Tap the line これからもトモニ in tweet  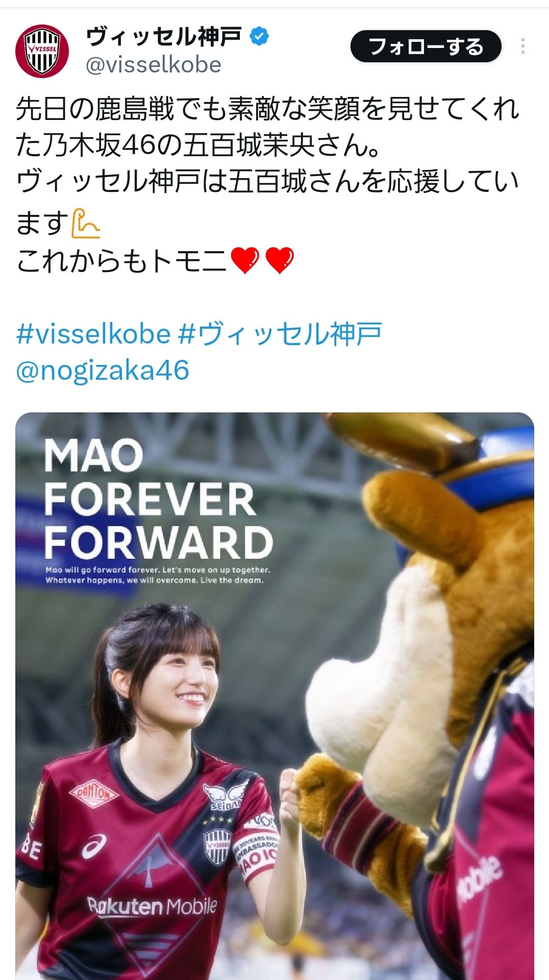[121, 261]
